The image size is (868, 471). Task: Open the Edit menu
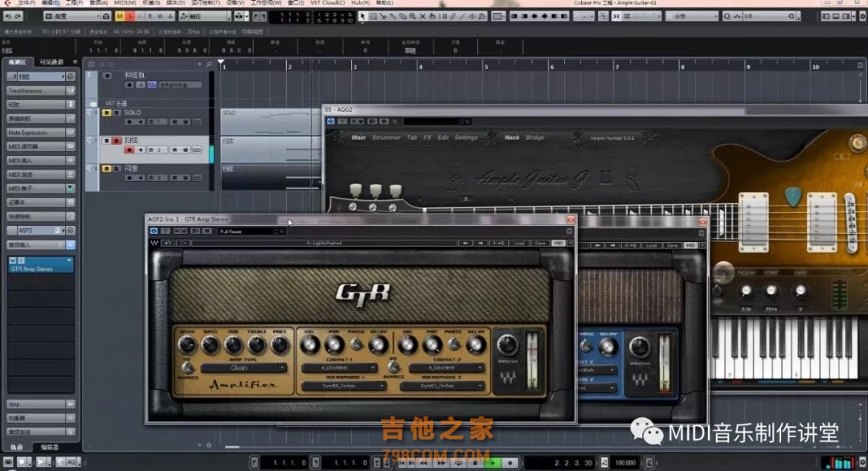(51, 2)
